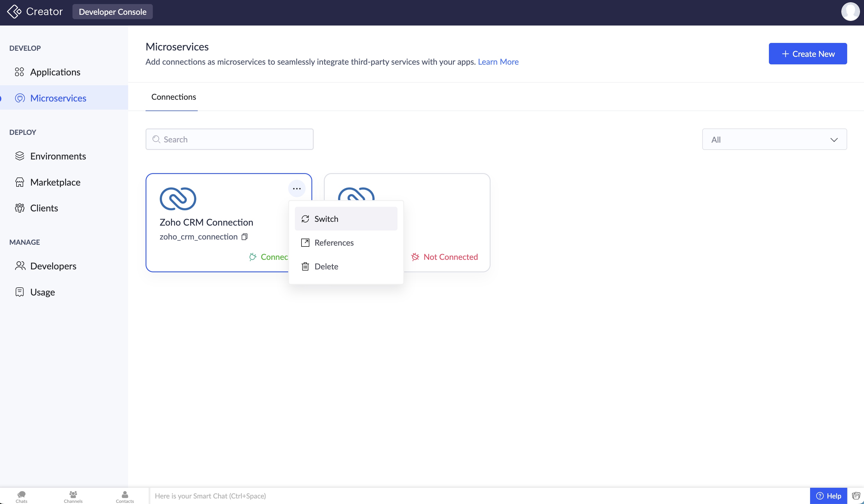The image size is (864, 504).
Task: Switch to the Connections tab
Action: point(173,97)
